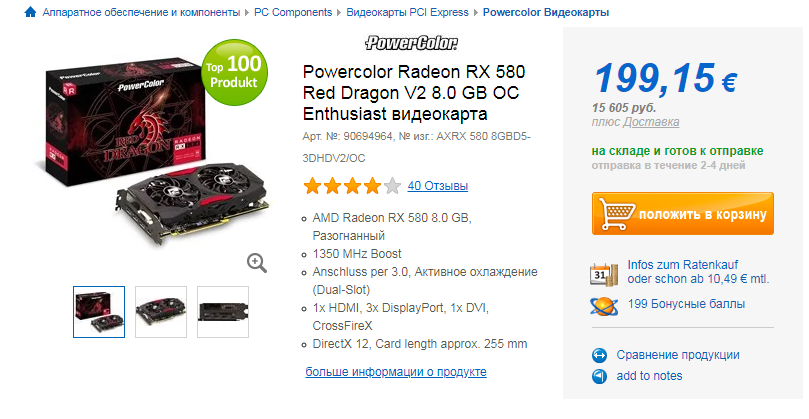Add product with положить в корзину button
Image resolution: width=809 pixels, height=419 pixels.
coord(683,214)
